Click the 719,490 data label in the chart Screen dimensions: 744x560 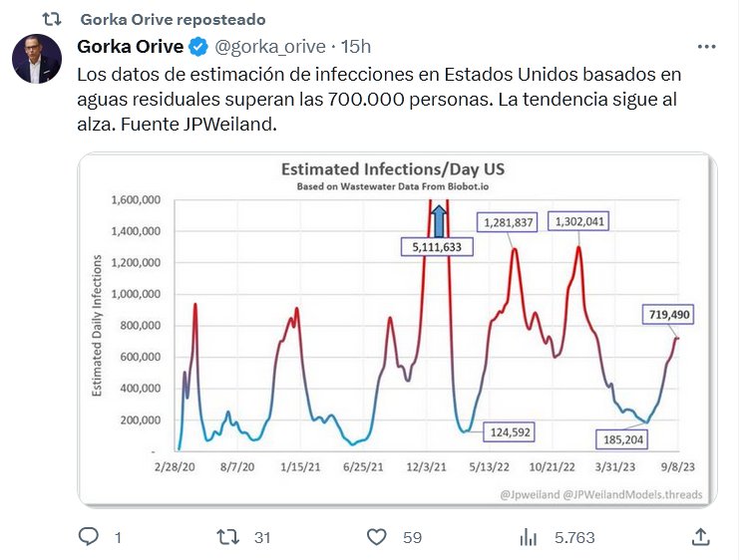668,315
